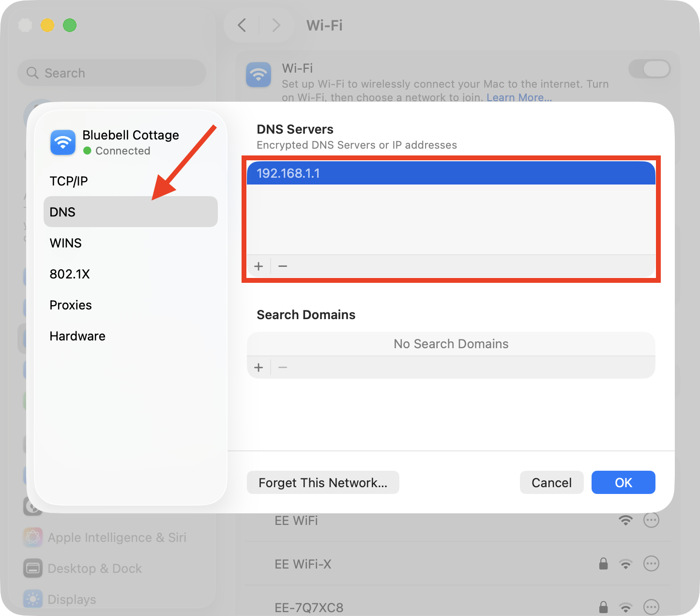This screenshot has height=616, width=700.
Task: Open Desktop & Dock settings icon
Action: [32, 568]
